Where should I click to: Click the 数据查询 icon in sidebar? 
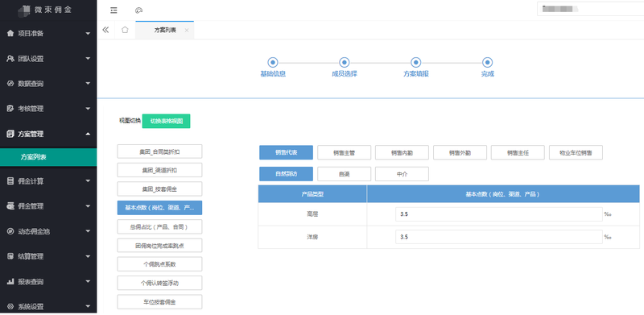(x=10, y=84)
